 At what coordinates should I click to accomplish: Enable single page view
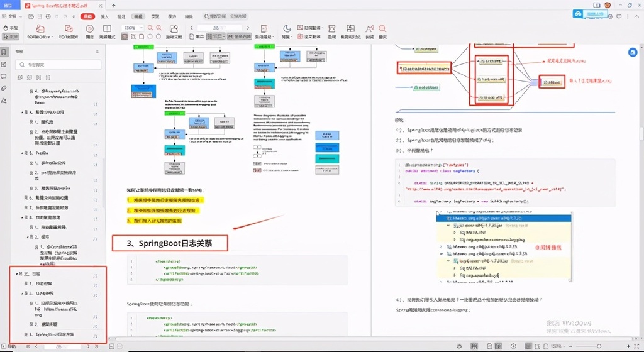(197, 36)
